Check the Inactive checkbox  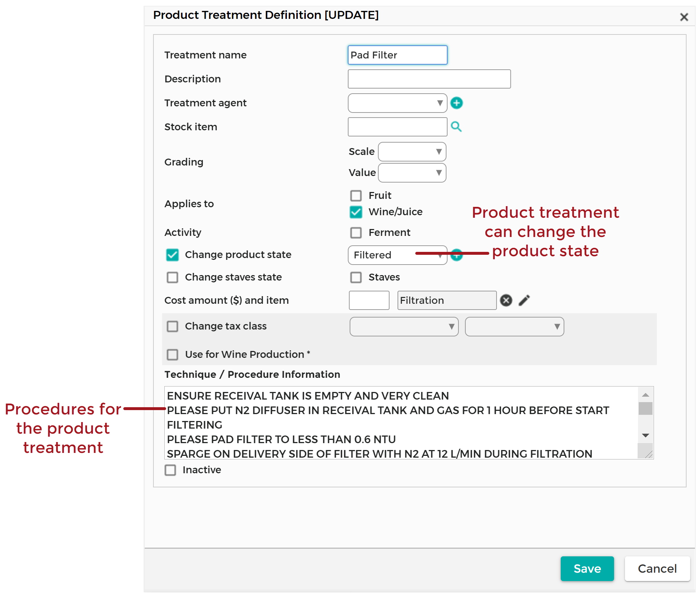(x=170, y=470)
